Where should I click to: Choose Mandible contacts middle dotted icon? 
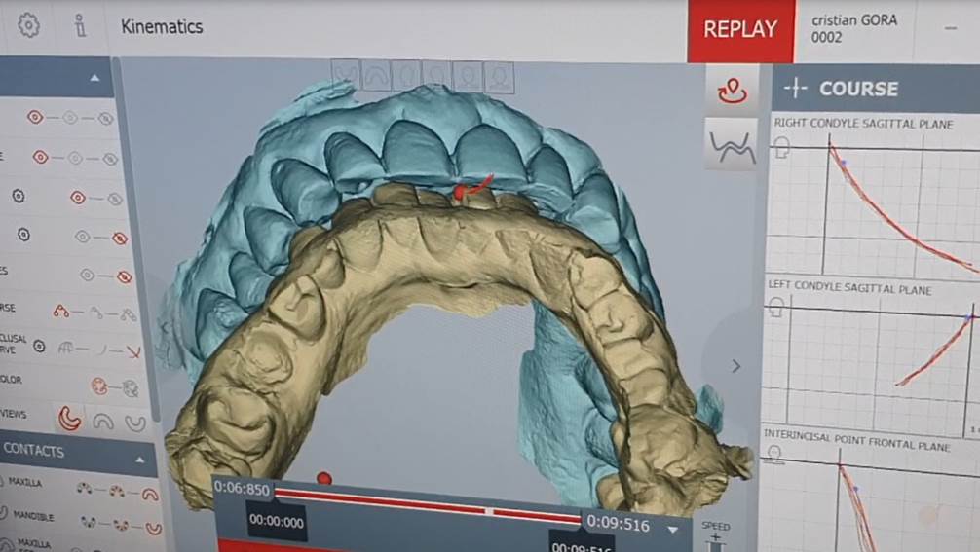tap(121, 525)
